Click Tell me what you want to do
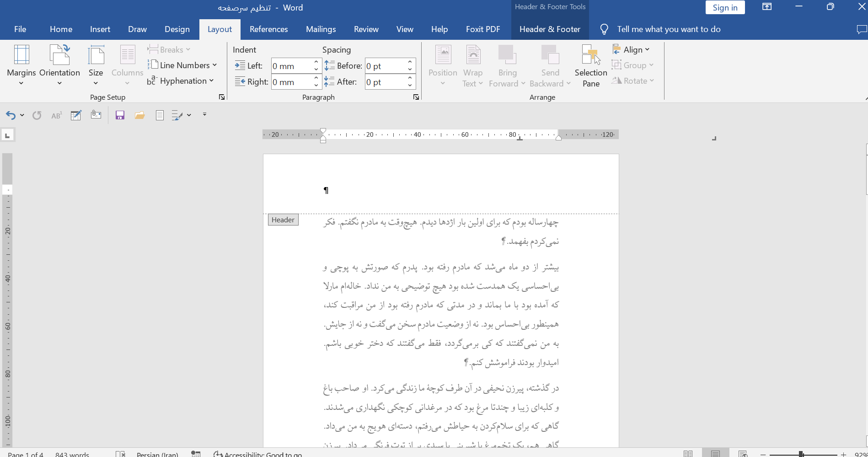Image resolution: width=868 pixels, height=457 pixels. click(x=669, y=29)
